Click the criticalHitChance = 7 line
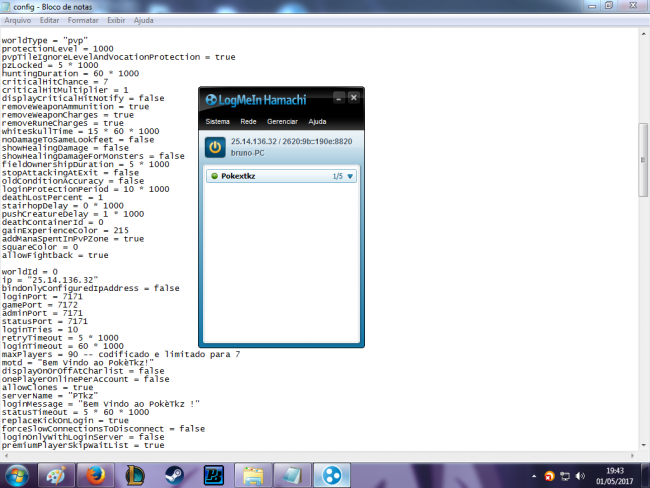 [x=55, y=82]
